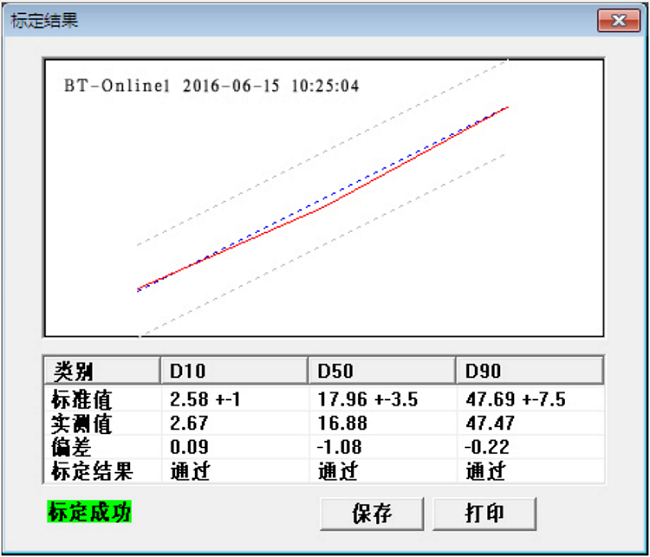
Task: Click the D10 measured value 2.67
Action: pos(187,423)
